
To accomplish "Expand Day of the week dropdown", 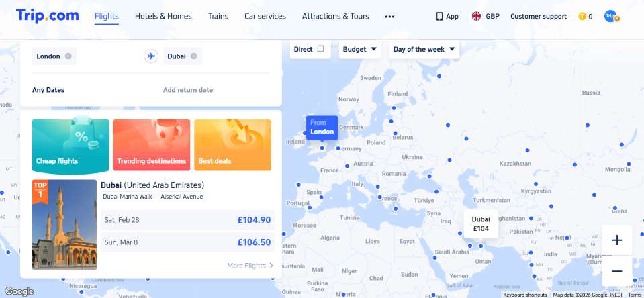I will (x=424, y=49).
